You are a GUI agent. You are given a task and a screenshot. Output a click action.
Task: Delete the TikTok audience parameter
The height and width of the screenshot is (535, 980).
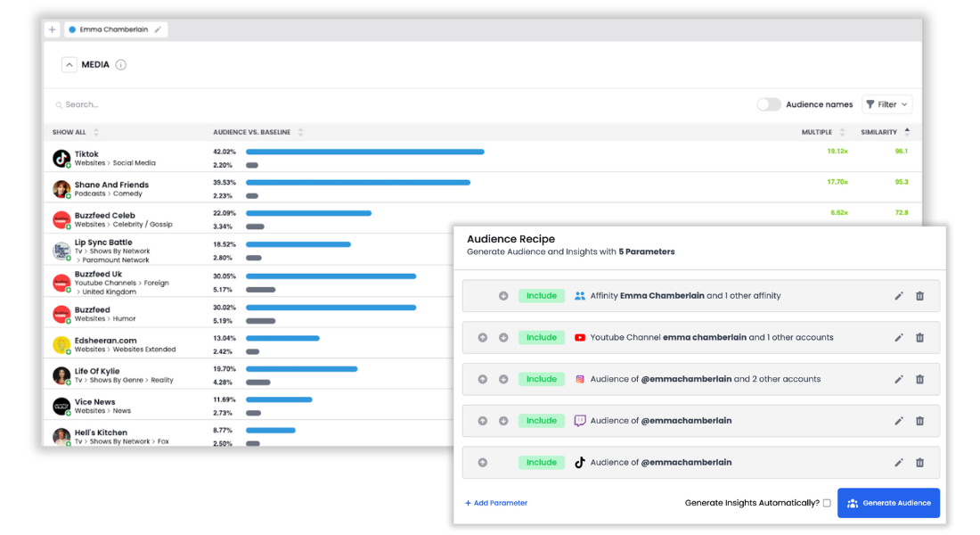pyautogui.click(x=920, y=463)
